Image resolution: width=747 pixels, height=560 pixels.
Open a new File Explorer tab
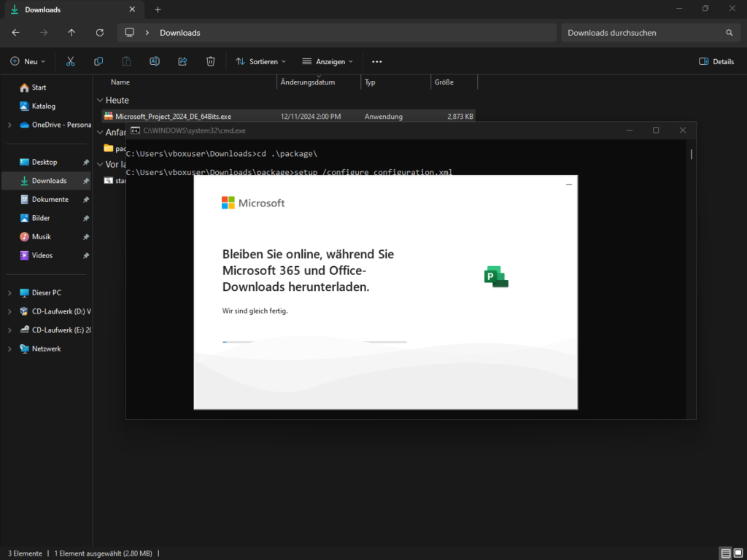coord(158,9)
